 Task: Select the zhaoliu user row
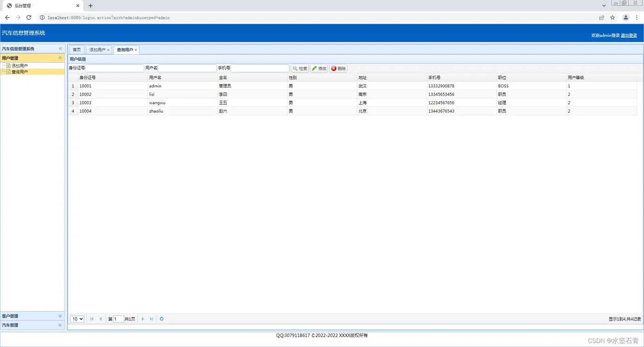coord(352,111)
